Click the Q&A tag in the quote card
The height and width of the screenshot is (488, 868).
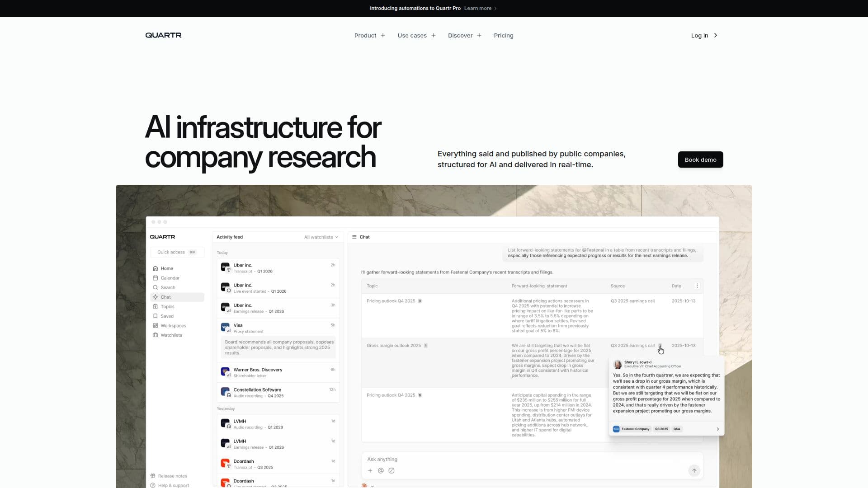(x=677, y=429)
